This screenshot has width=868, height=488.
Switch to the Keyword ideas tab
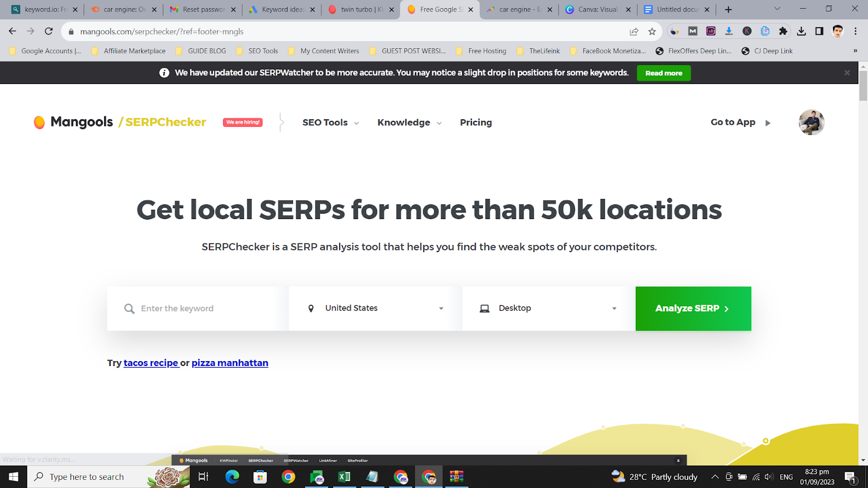[x=282, y=9]
